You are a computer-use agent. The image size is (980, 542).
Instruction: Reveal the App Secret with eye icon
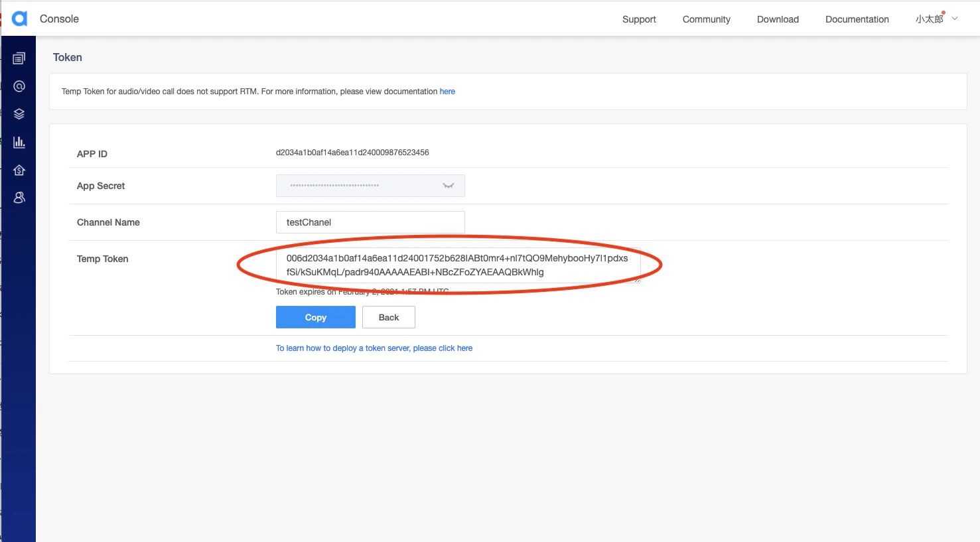click(x=449, y=186)
